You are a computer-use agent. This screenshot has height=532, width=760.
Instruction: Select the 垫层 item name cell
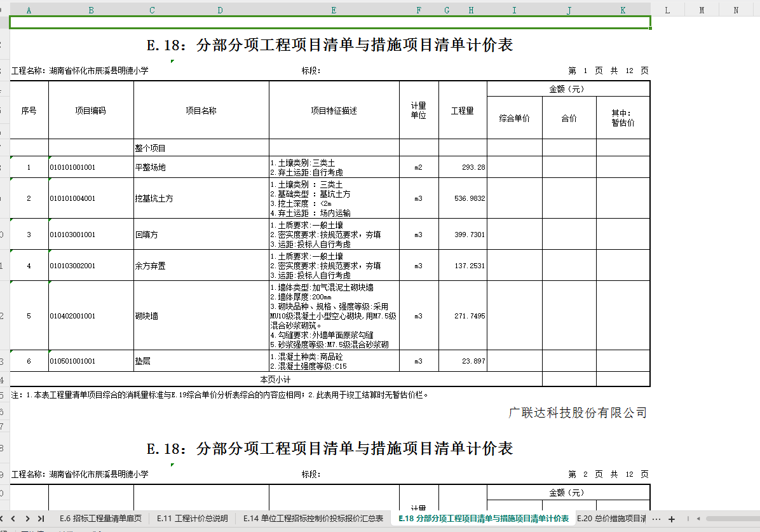201,361
